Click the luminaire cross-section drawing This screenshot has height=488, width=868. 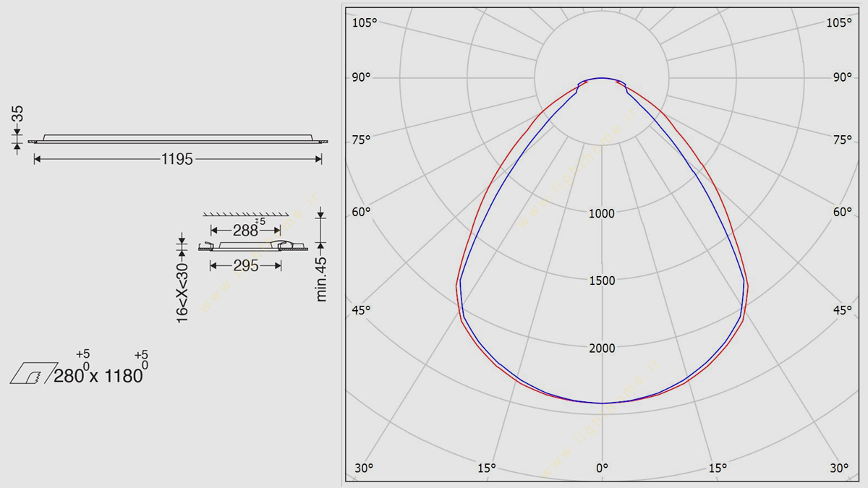click(x=250, y=247)
